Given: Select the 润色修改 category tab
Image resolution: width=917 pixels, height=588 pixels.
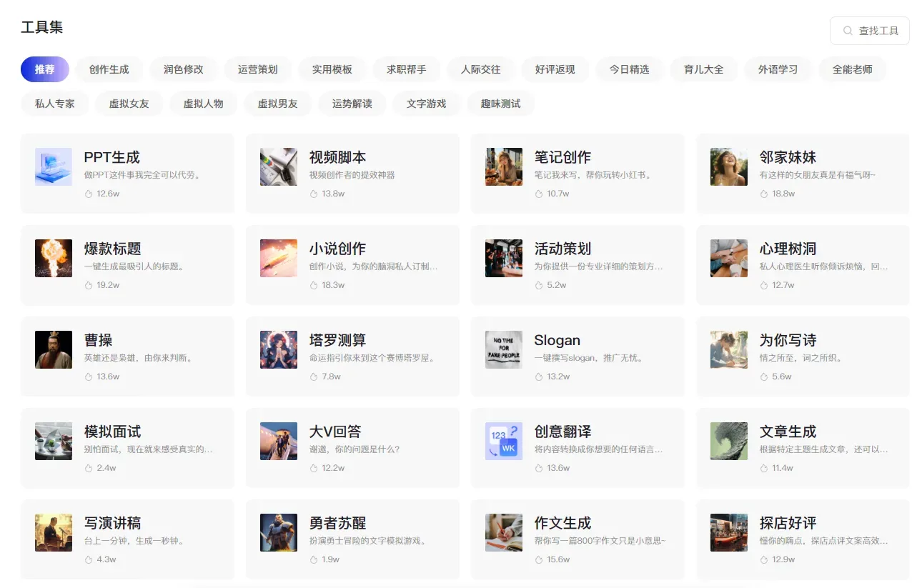Looking at the screenshot, I should (184, 69).
